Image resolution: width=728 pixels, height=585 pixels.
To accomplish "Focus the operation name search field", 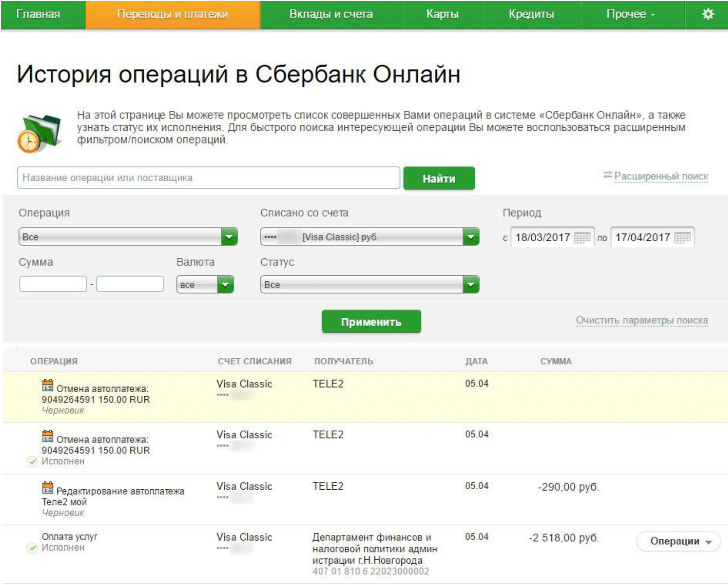I will 208,178.
